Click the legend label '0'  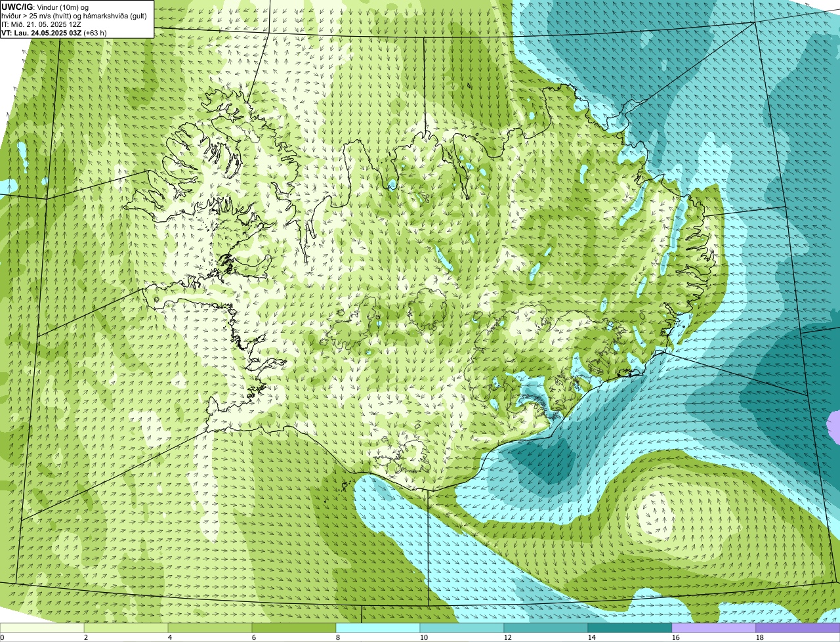pos(2,637)
